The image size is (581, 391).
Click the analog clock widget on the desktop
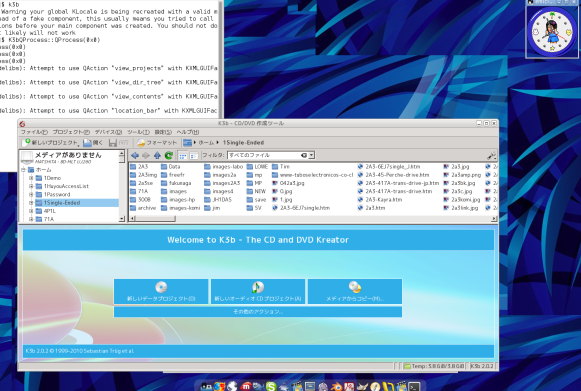(x=552, y=32)
